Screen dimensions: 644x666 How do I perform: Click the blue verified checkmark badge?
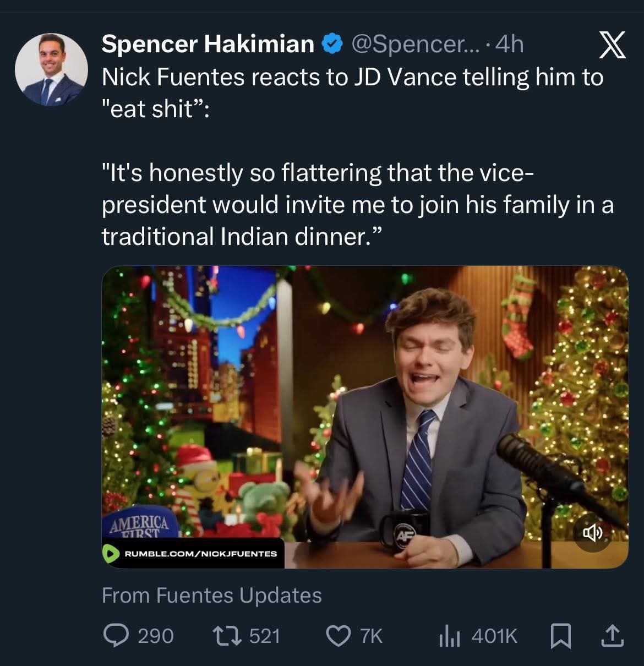click(331, 44)
